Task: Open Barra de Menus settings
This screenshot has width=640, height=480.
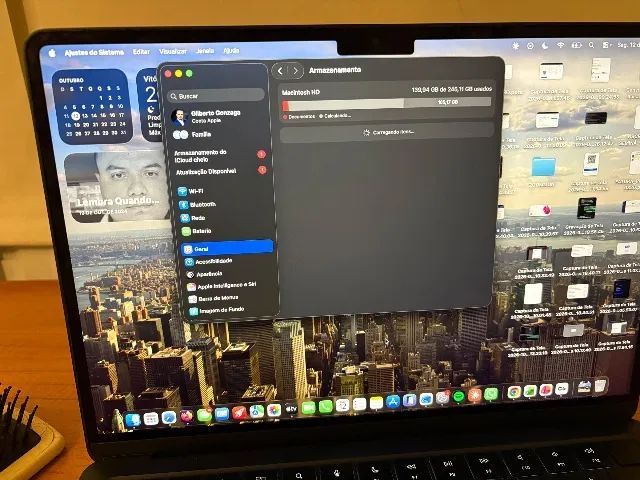Action: [213, 299]
